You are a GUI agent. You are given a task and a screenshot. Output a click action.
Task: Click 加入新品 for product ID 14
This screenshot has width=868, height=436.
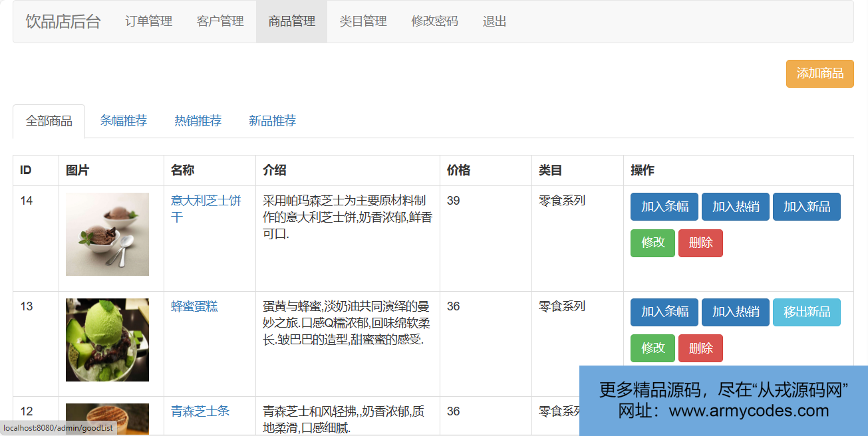click(806, 207)
